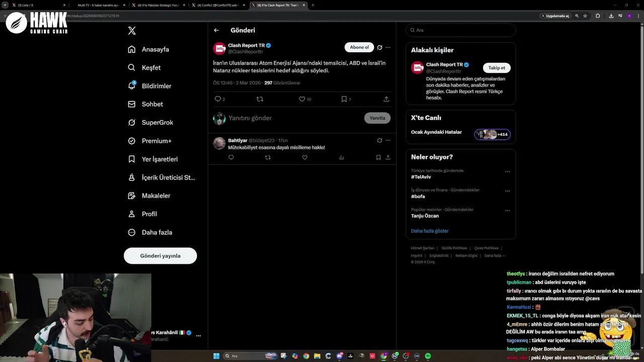Open options for #TelAviv trend
This screenshot has height=362, width=644.
click(507, 171)
